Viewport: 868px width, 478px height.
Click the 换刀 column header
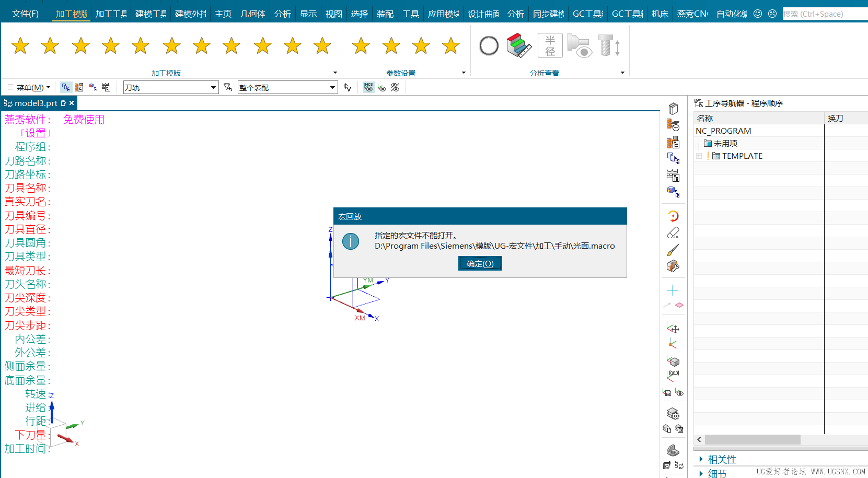(x=846, y=118)
